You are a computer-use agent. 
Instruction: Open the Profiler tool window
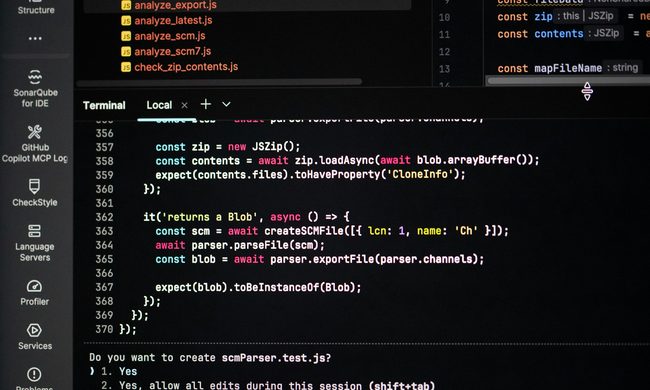tap(35, 293)
